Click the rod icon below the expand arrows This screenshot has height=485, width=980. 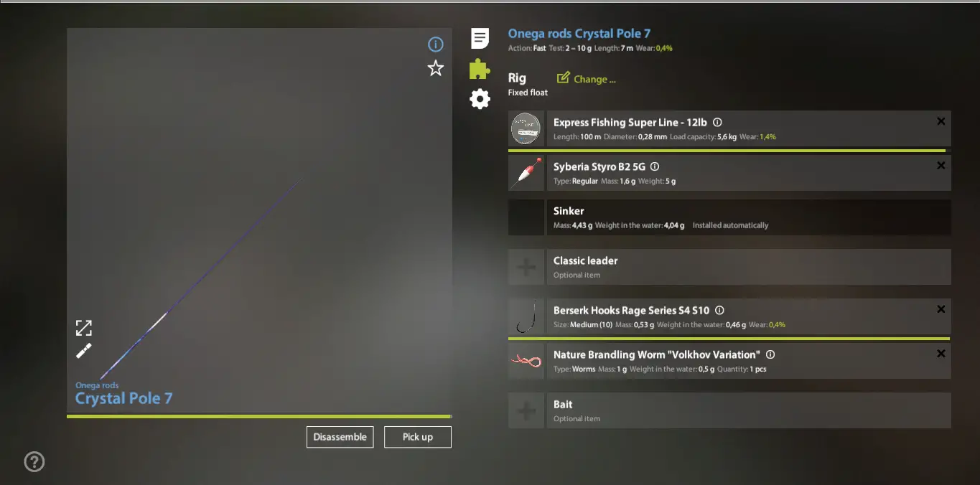pyautogui.click(x=84, y=351)
